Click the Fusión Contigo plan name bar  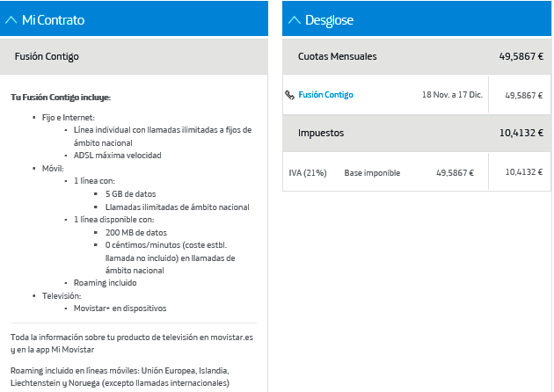tap(47, 56)
